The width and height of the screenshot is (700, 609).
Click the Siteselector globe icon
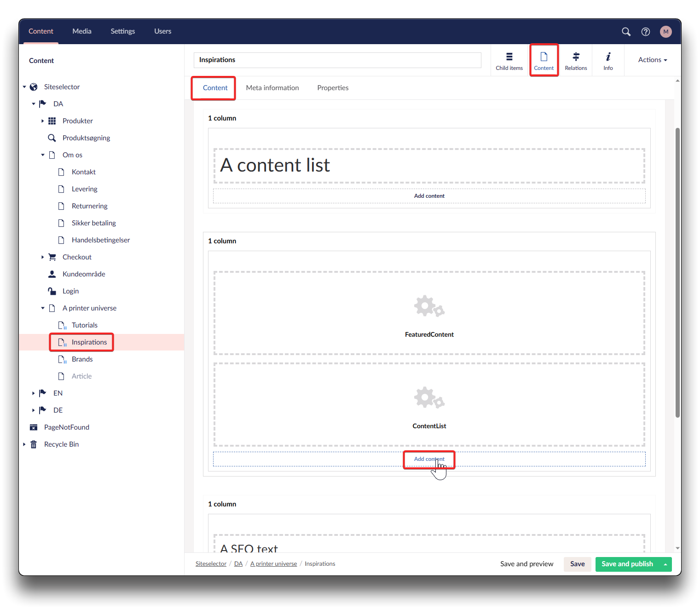[34, 87]
